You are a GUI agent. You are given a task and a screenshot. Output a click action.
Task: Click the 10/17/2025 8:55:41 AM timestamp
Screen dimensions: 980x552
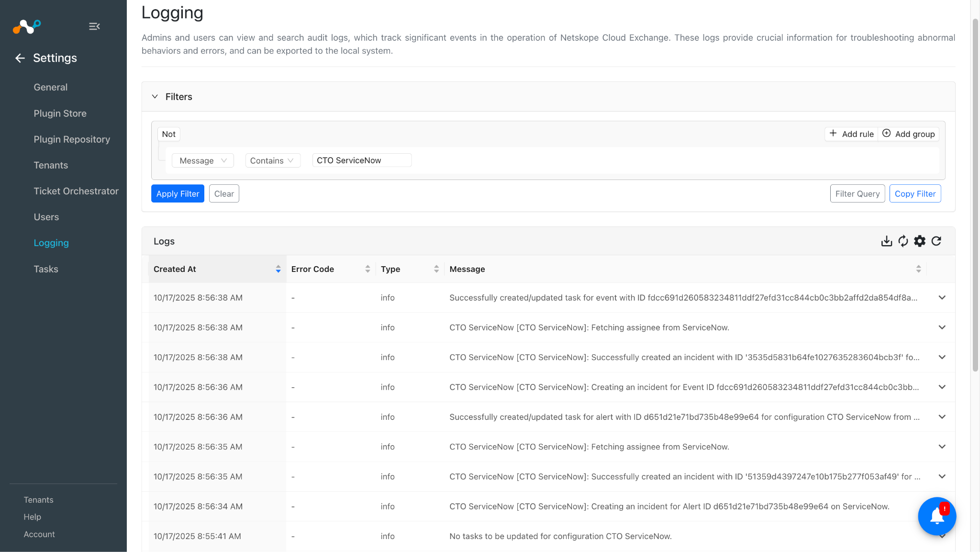pos(197,536)
